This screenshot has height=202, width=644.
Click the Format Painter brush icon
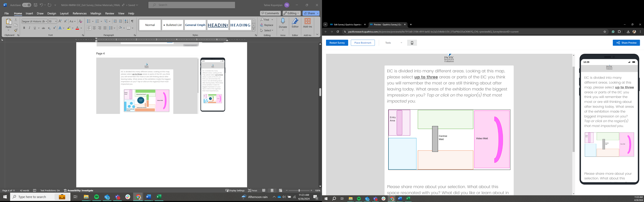[x=15, y=30]
